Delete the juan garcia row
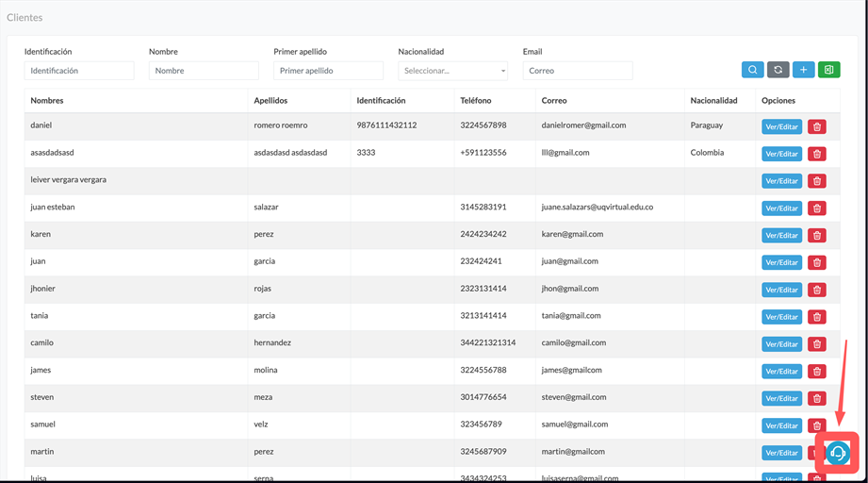Screen dimensions: 868x483 point(816,262)
